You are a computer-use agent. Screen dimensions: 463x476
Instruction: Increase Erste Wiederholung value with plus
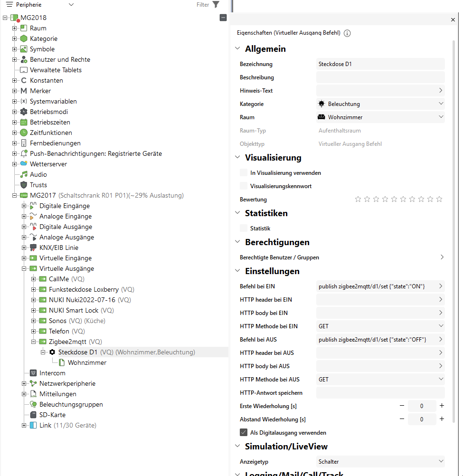click(x=442, y=406)
